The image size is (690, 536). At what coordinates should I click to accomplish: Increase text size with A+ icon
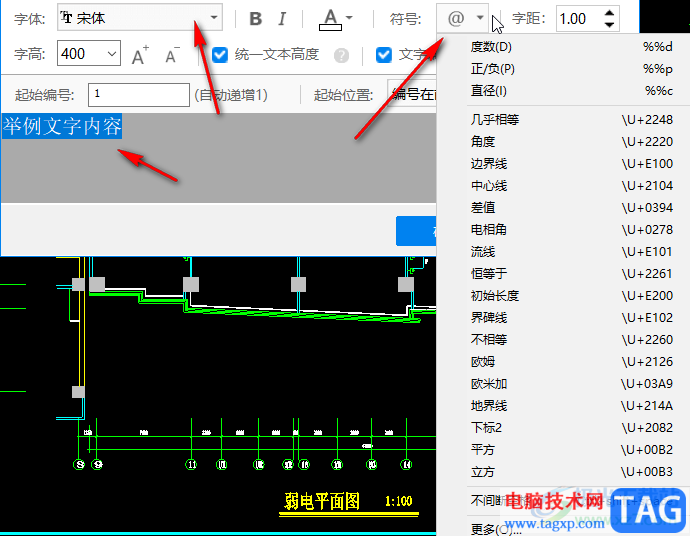pyautogui.click(x=140, y=55)
